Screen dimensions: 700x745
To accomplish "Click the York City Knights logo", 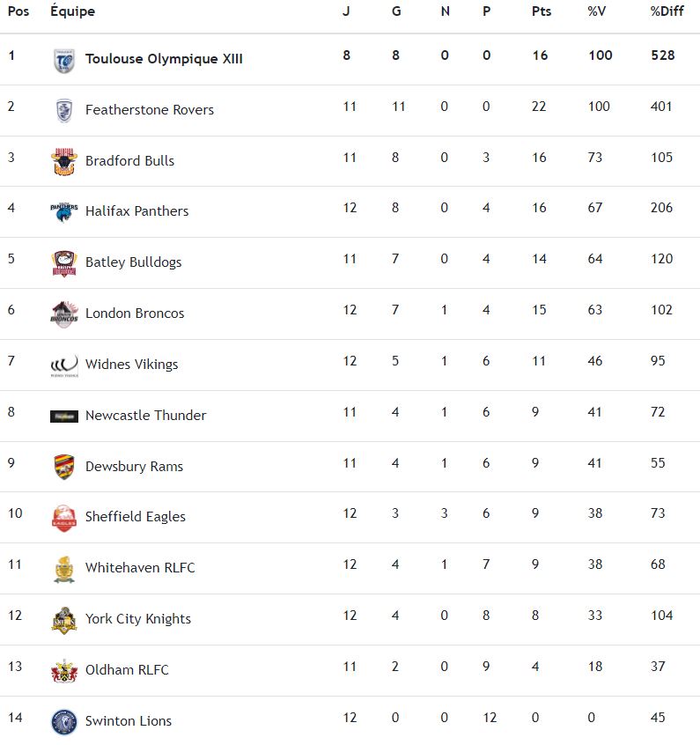I will tap(64, 619).
